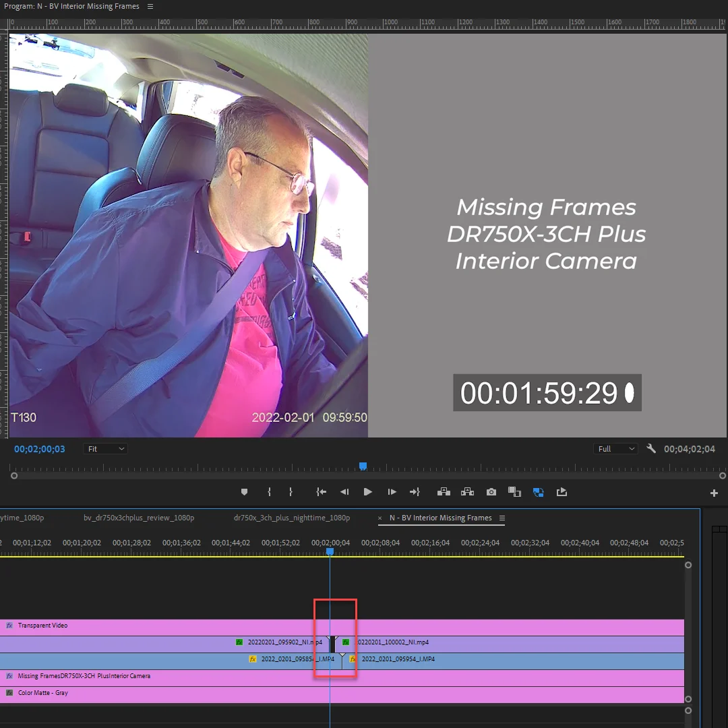
Task: Go to In point
Action: tap(322, 492)
